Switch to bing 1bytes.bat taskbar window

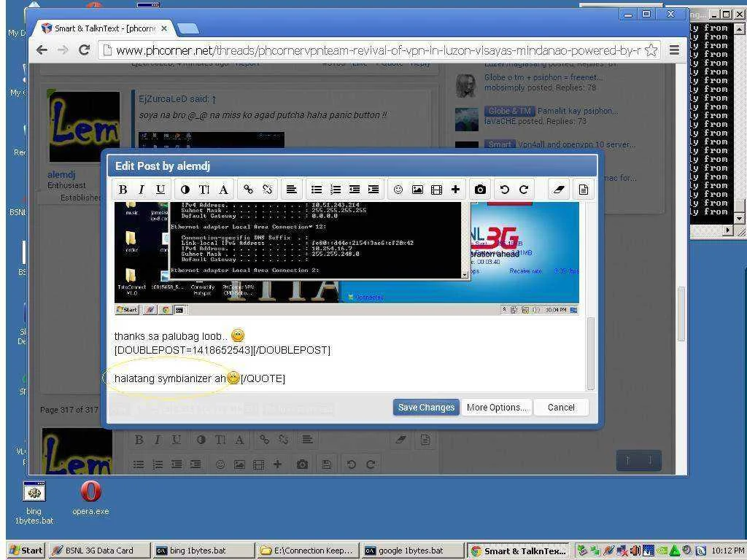[x=204, y=551]
